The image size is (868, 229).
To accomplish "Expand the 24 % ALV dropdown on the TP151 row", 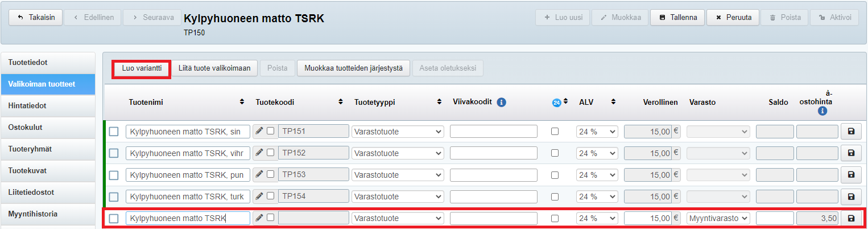I will click(597, 132).
